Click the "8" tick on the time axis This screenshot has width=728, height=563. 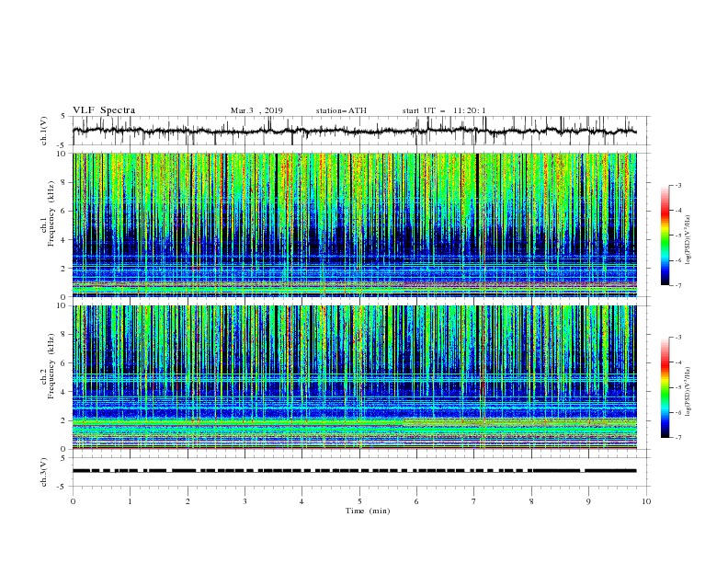pos(531,501)
